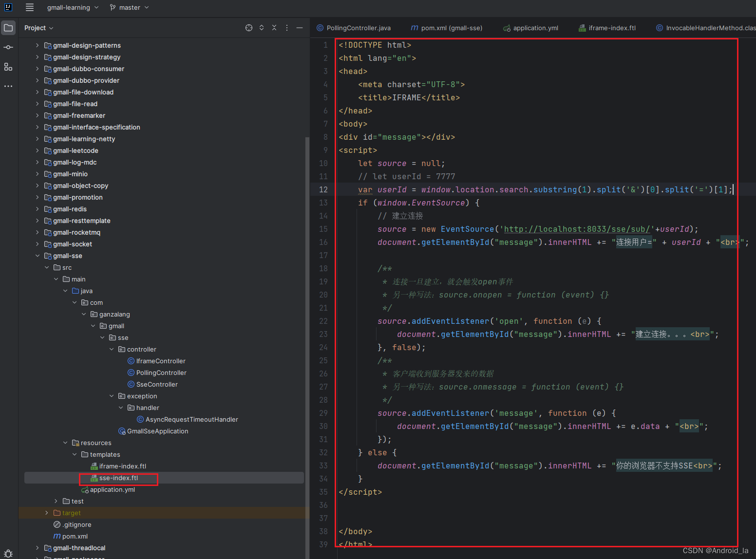Collapse the templates folder
756x559 pixels.
click(75, 454)
